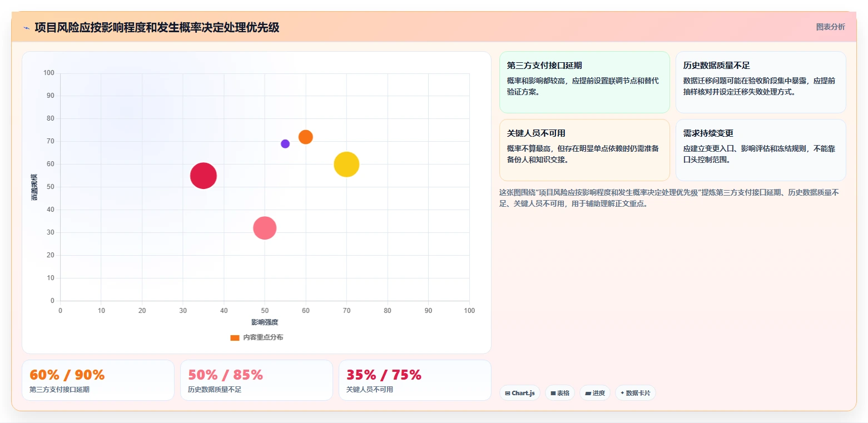This screenshot has width=868, height=423.
Task: Click the main title 项目风险应按影响程度
Action: pos(157,27)
